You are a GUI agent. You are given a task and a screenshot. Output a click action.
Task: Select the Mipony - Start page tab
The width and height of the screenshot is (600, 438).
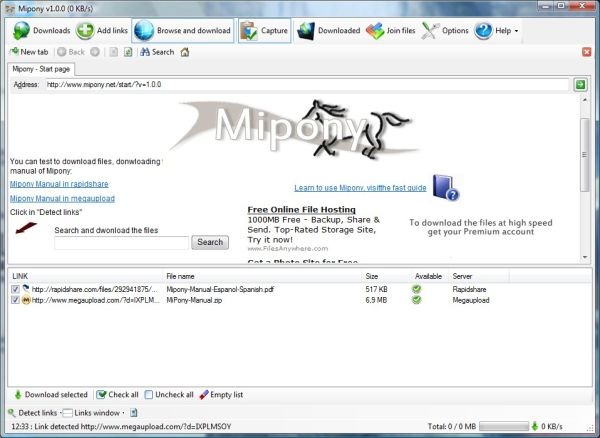point(41,69)
